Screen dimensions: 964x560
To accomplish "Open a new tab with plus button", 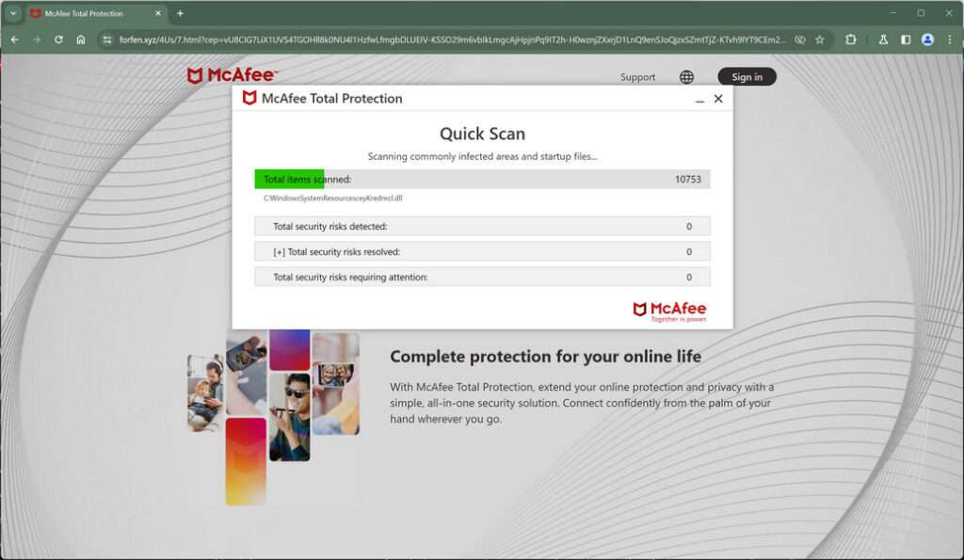I will (x=180, y=13).
